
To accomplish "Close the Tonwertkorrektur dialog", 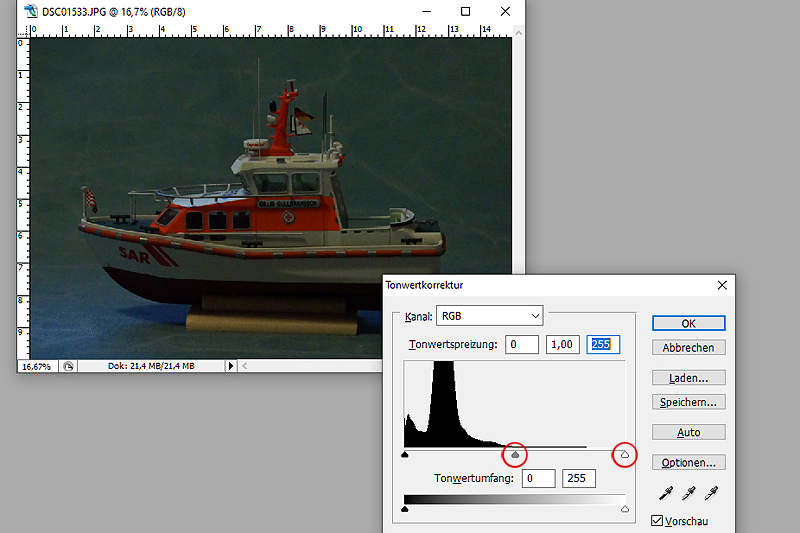I will (x=722, y=285).
